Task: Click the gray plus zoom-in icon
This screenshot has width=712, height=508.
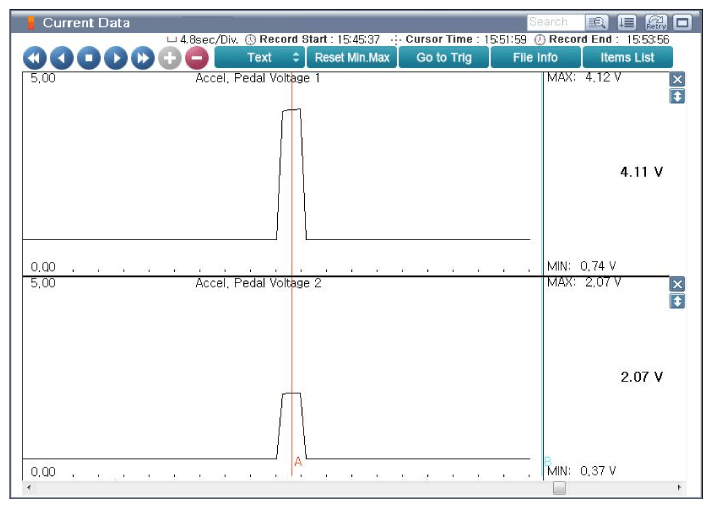Action: [170, 58]
